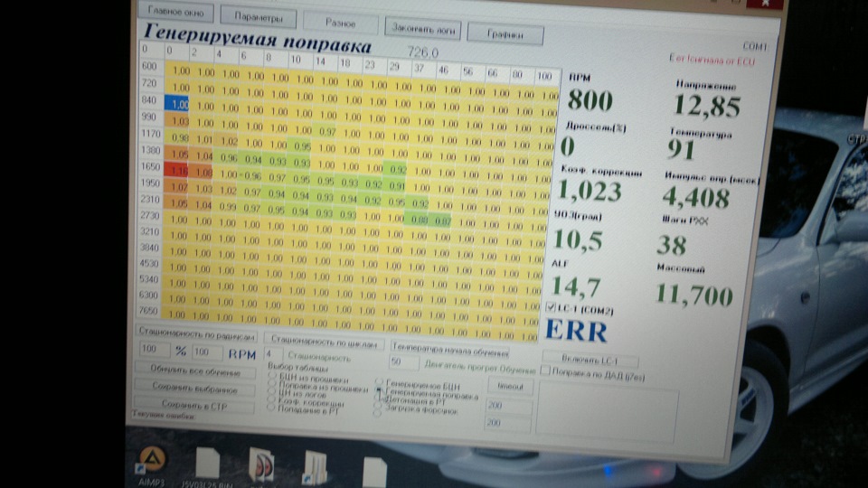Select the 1.08 cell in row 1650
Image resolution: width=868 pixels, height=488 pixels.
point(202,172)
